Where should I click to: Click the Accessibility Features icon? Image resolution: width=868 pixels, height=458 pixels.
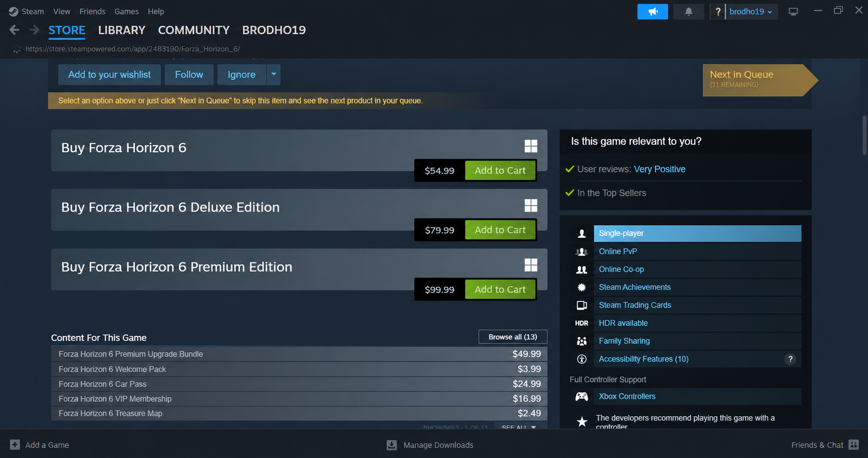582,359
